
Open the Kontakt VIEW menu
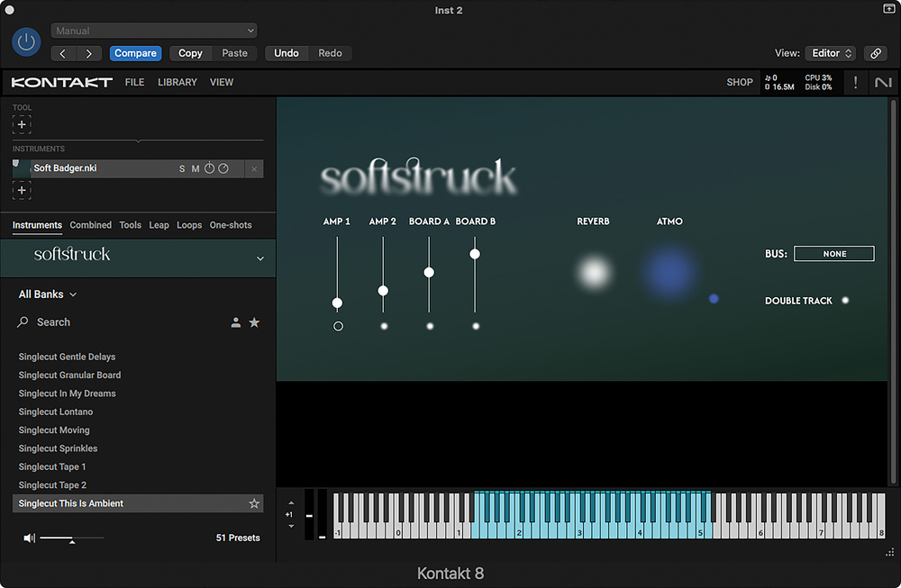tap(222, 83)
